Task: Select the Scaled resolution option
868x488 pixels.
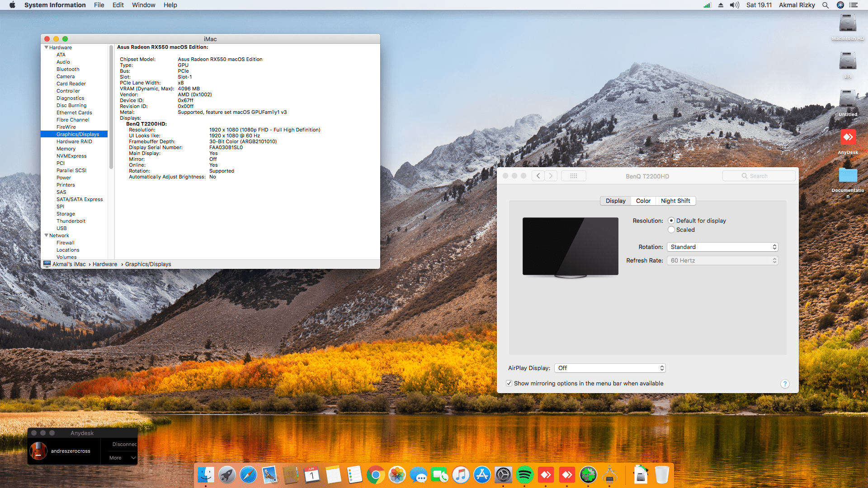Action: [x=671, y=230]
